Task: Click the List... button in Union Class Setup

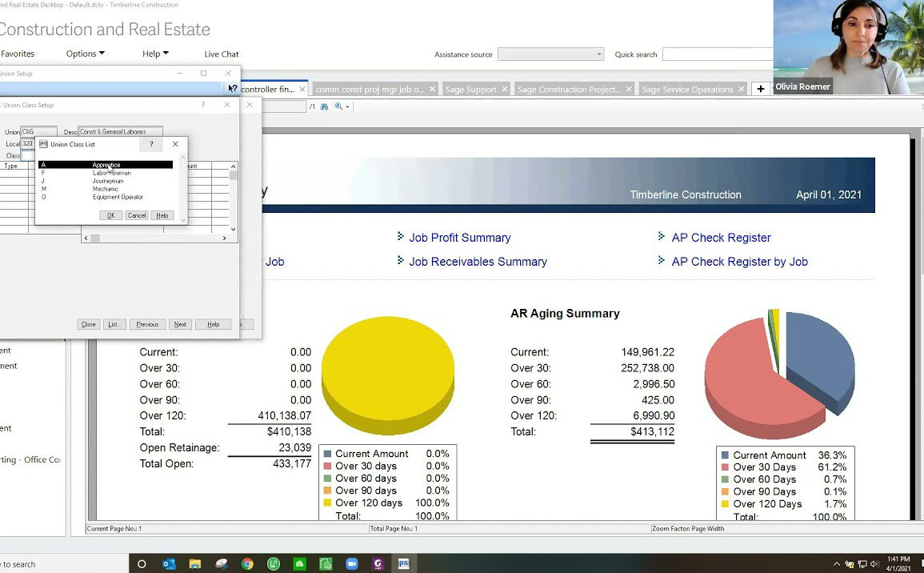Action: 114,324
